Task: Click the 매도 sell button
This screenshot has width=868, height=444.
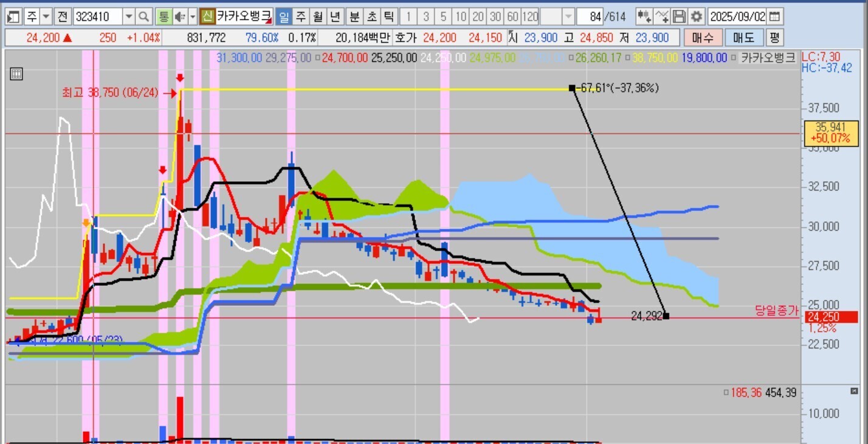Action: (743, 38)
